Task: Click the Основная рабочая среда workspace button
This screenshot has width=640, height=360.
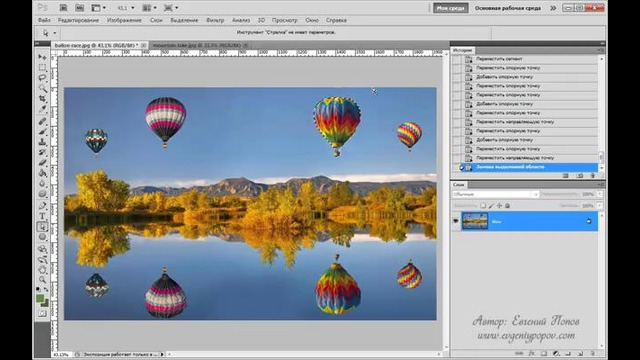Action: 507,8
